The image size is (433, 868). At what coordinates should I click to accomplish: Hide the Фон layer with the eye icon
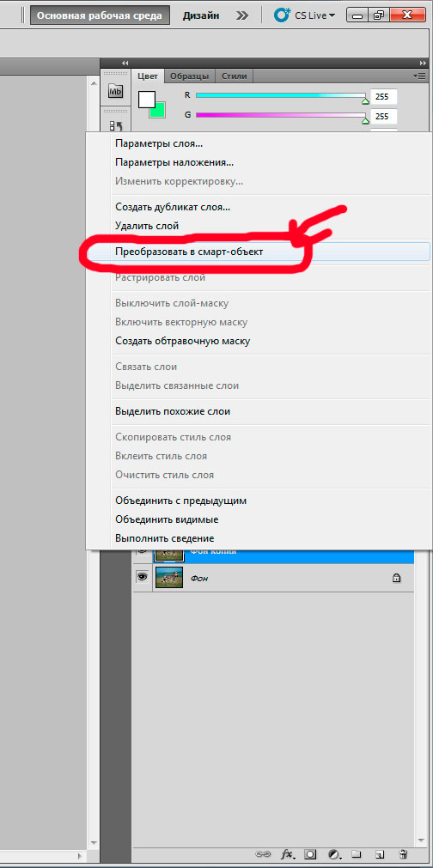click(143, 577)
